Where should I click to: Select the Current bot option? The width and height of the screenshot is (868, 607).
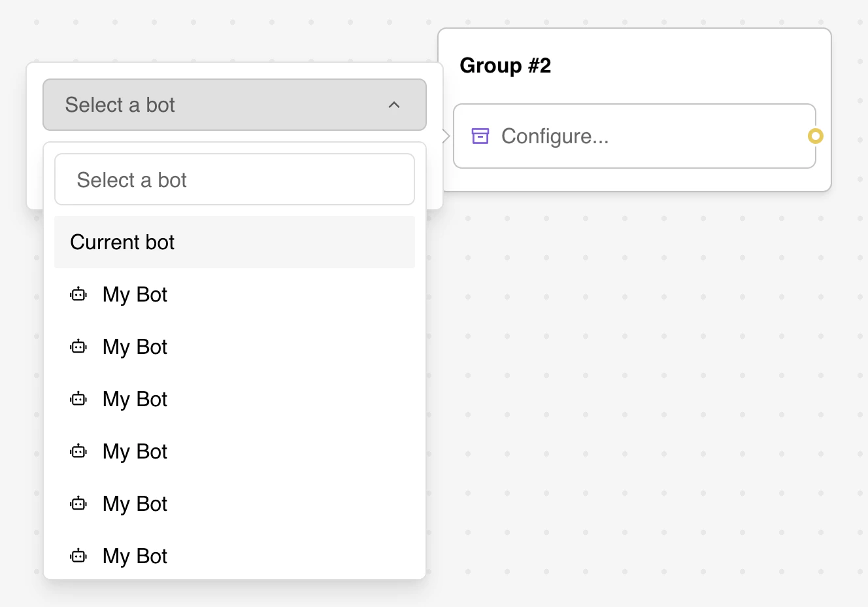pos(122,242)
